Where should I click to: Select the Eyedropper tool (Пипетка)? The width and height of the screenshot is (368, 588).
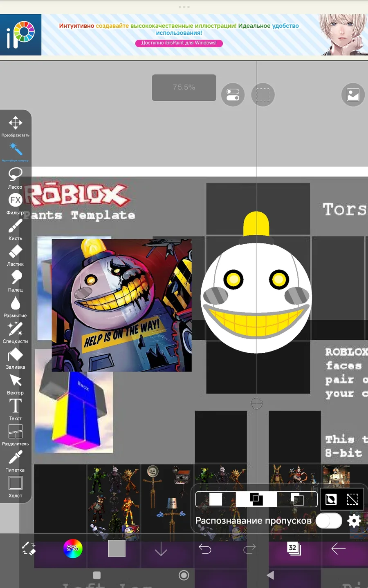click(16, 461)
